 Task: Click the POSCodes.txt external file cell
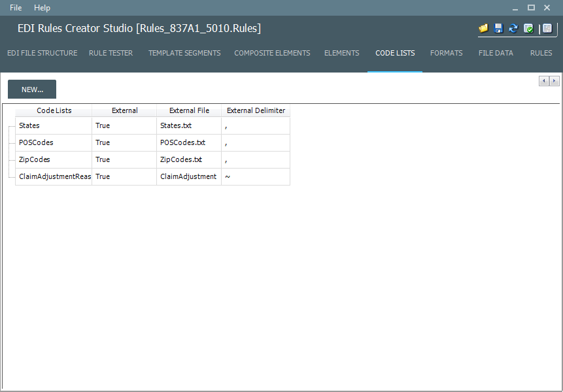tap(189, 142)
